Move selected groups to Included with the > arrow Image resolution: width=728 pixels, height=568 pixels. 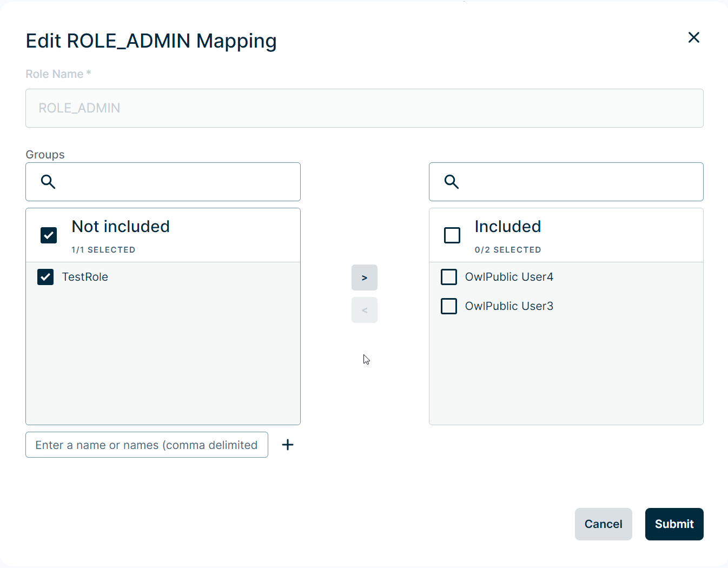[364, 278]
